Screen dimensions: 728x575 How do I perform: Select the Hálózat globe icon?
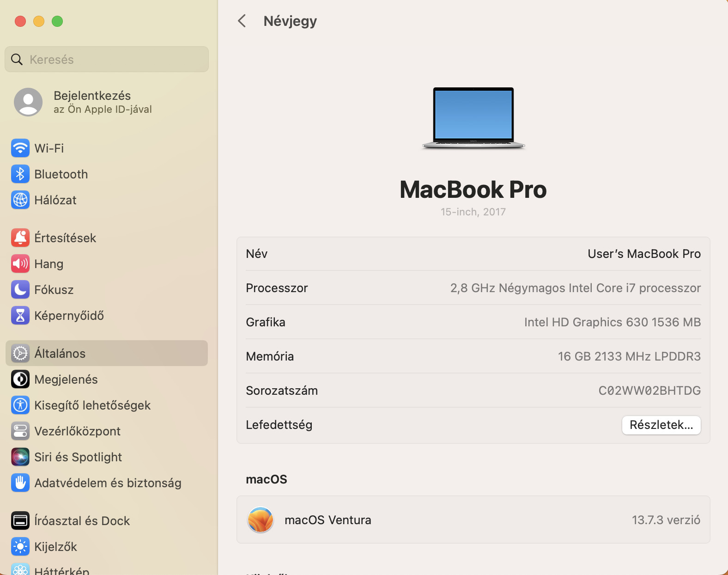pos(20,200)
